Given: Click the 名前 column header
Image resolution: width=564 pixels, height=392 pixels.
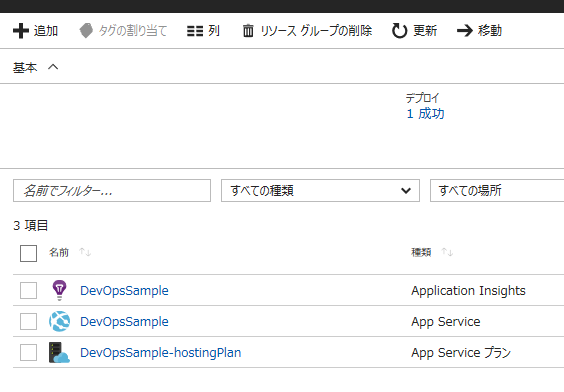Looking at the screenshot, I should 59,252.
